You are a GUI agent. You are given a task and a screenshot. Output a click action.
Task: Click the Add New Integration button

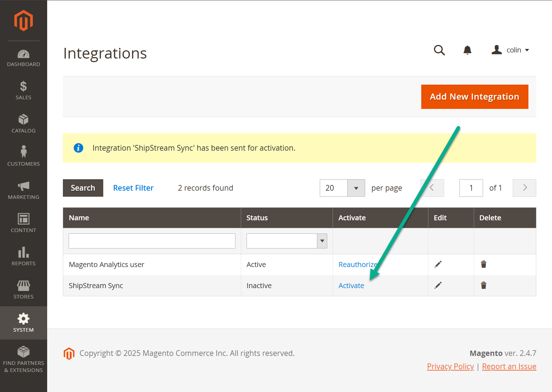pyautogui.click(x=474, y=97)
